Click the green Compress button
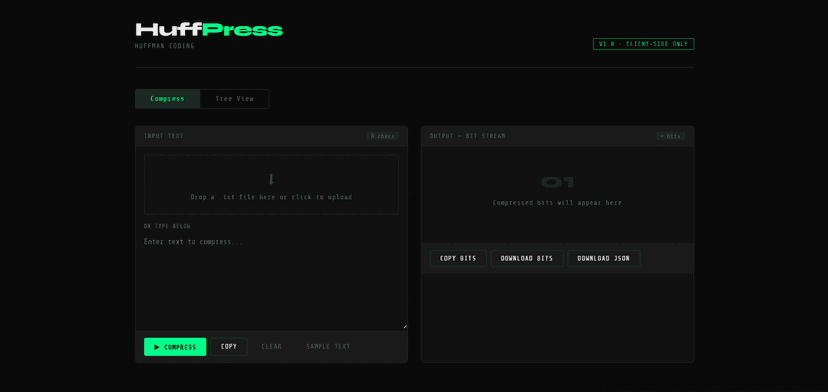The height and width of the screenshot is (392, 828). (x=175, y=347)
